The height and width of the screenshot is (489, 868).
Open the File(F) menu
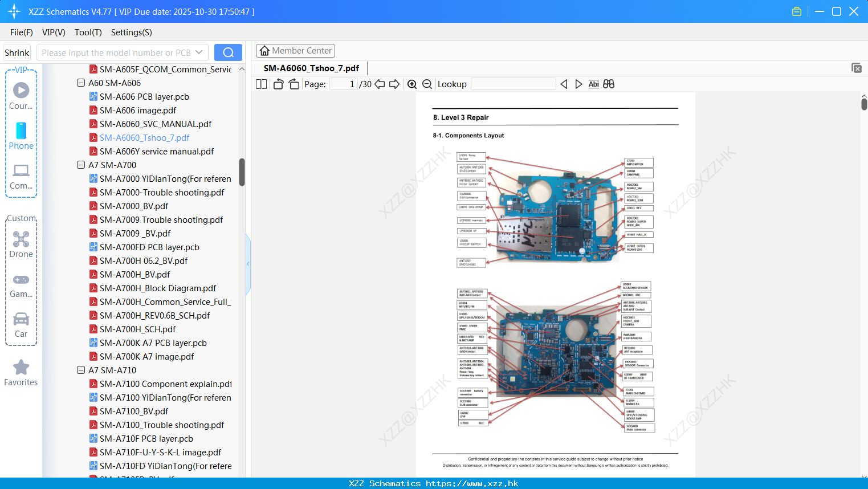tap(22, 32)
